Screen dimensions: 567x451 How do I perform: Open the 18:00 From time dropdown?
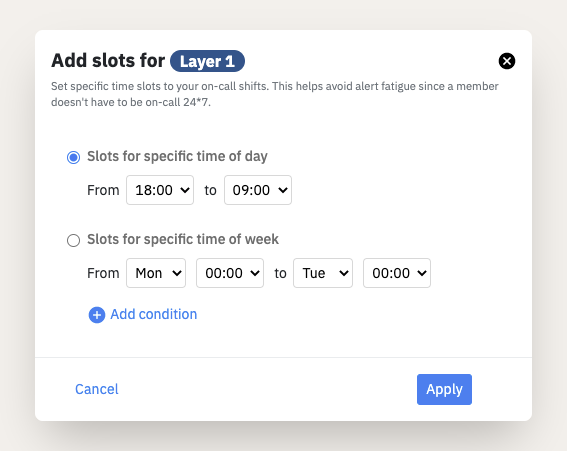tap(160, 190)
